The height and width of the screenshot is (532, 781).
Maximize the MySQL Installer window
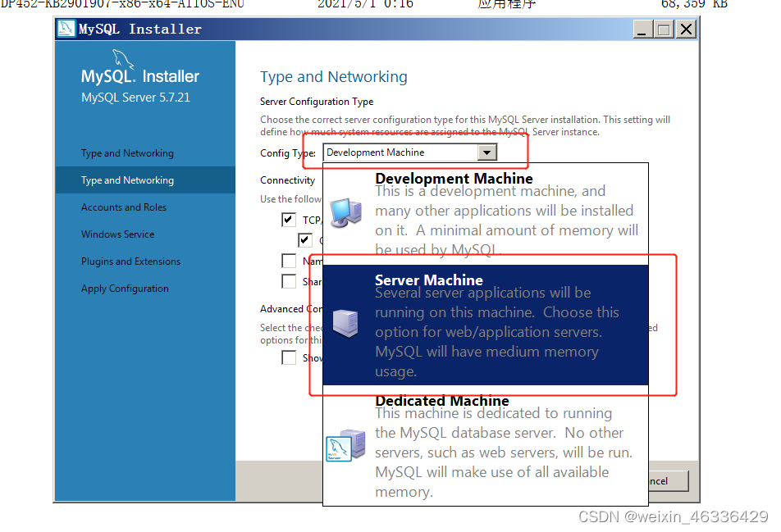(x=664, y=30)
